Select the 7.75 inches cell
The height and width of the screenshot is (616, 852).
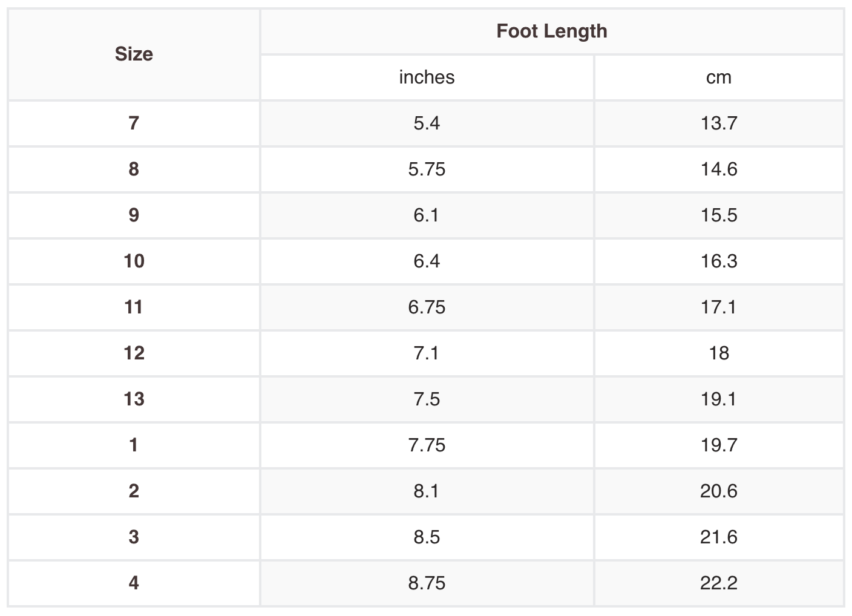pos(427,445)
